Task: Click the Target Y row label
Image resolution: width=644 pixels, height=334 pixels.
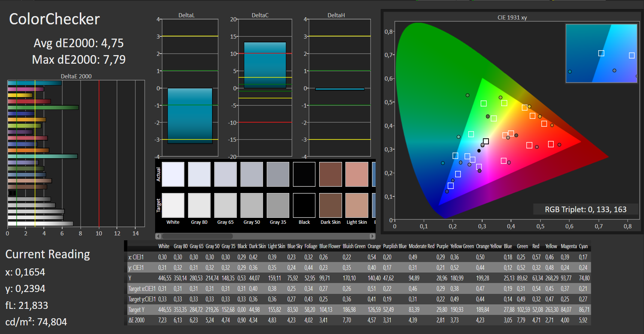Action: pyautogui.click(x=136, y=310)
